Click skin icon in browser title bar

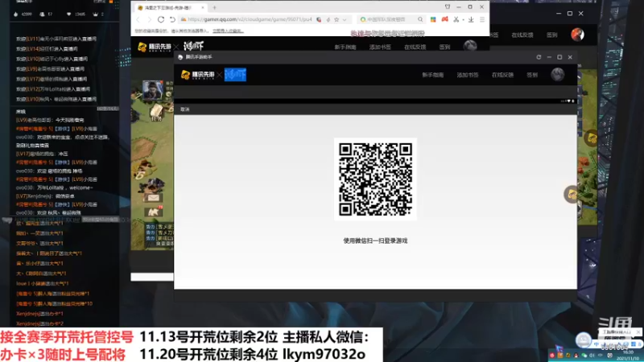(448, 7)
